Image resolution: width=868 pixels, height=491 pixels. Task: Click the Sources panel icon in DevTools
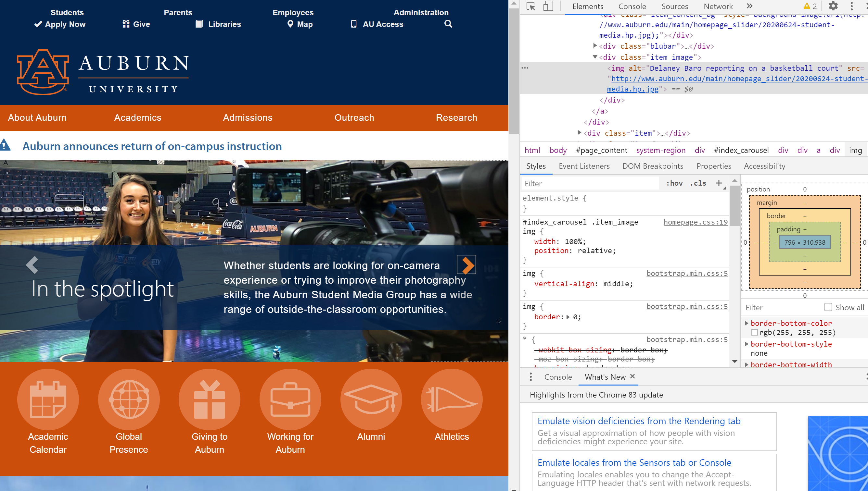pyautogui.click(x=674, y=6)
